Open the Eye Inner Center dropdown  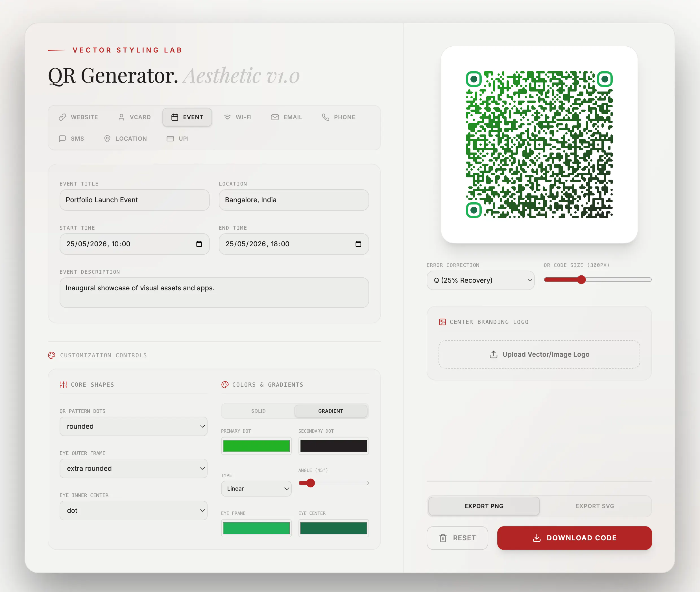click(134, 510)
